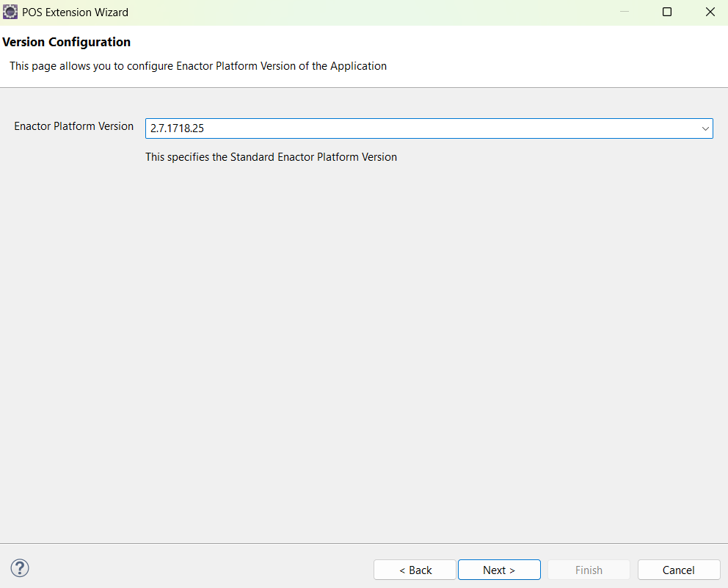The height and width of the screenshot is (588, 728).
Task: Click the POS Extension Wizard title text
Action: pos(74,12)
